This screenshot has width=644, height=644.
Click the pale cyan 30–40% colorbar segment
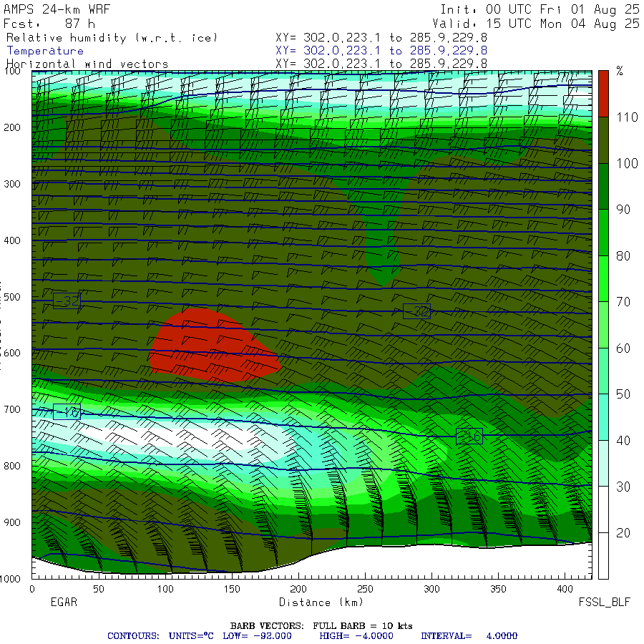point(603,464)
